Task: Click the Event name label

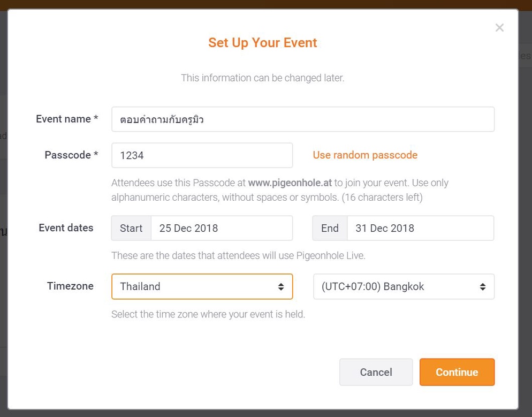Action: [x=67, y=119]
